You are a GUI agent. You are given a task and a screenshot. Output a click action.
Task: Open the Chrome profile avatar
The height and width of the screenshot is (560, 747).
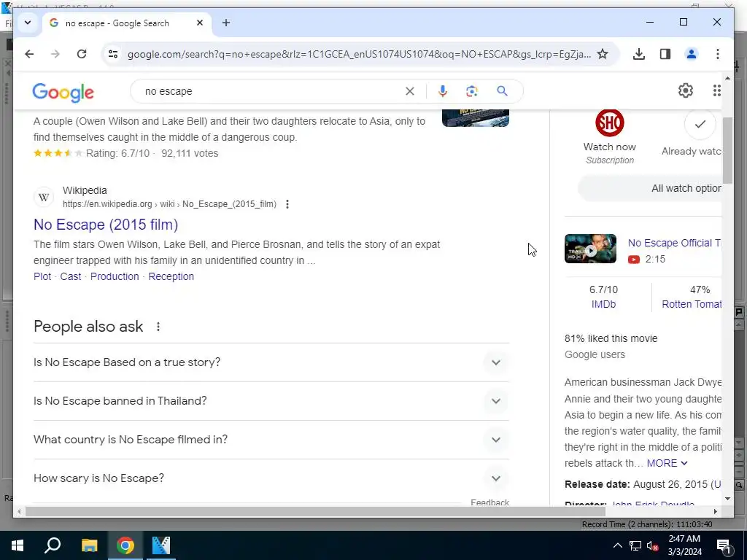click(692, 54)
